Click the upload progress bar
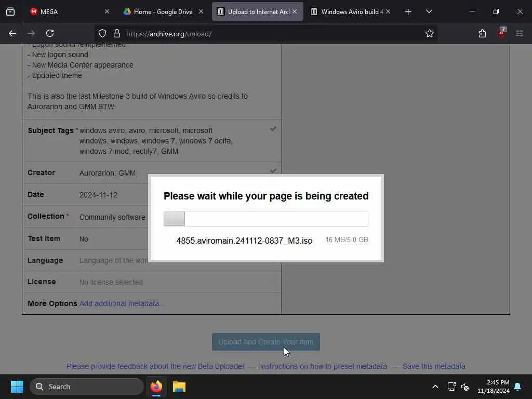The width and height of the screenshot is (532, 399). (x=265, y=219)
